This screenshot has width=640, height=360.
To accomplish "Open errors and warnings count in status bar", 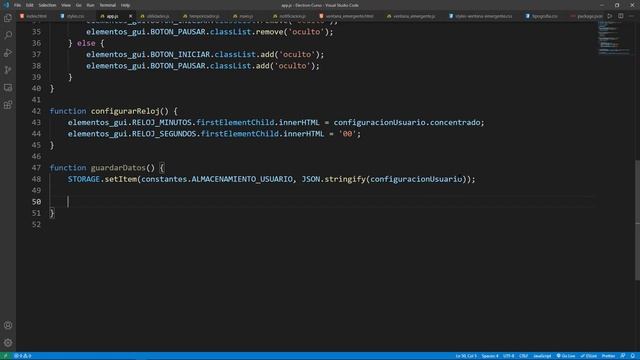I will point(23,356).
